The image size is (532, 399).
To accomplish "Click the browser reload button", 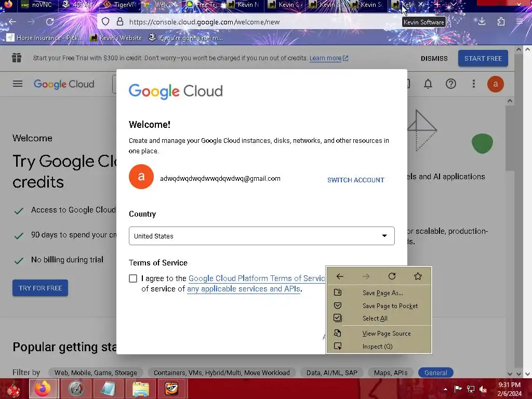I will [50, 22].
